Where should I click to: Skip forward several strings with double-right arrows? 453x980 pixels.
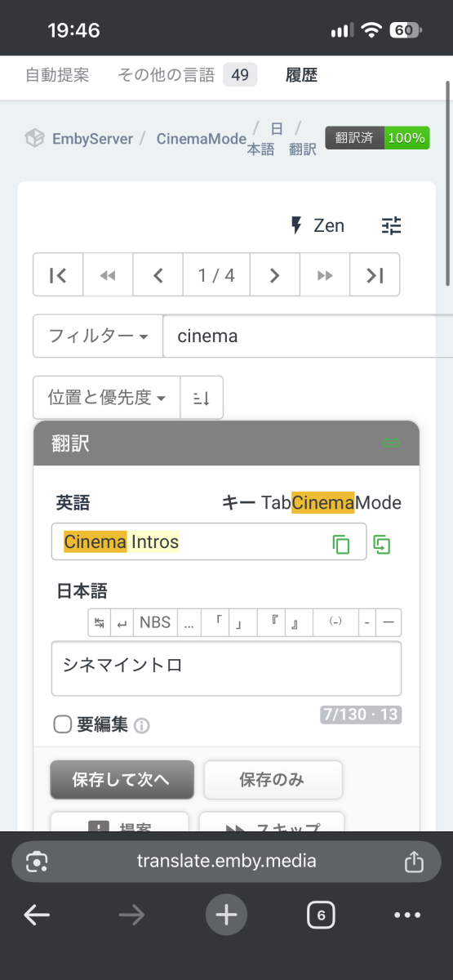point(325,275)
